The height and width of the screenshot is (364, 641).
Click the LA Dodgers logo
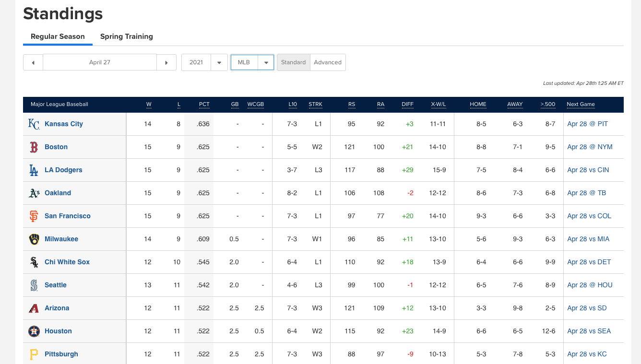[34, 170]
